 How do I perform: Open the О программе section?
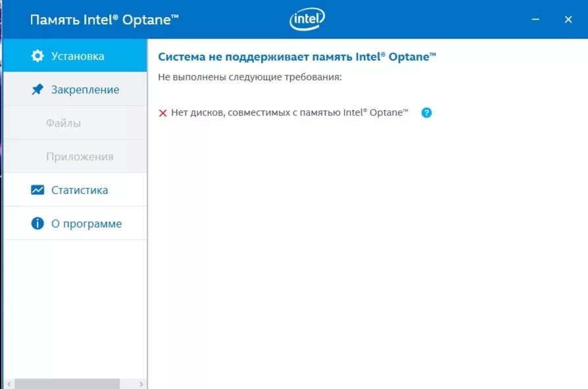(75, 223)
